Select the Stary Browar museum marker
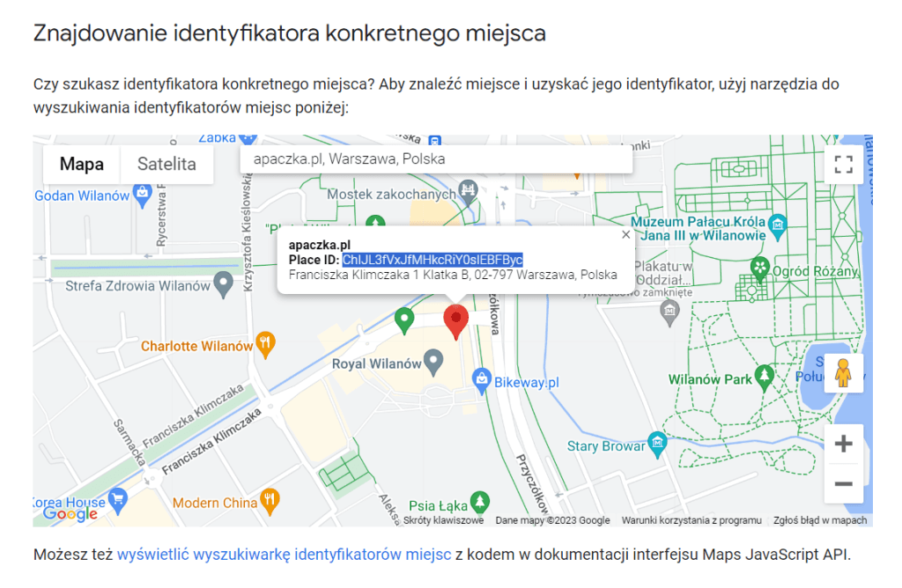The width and height of the screenshot is (902, 588). coord(655,443)
